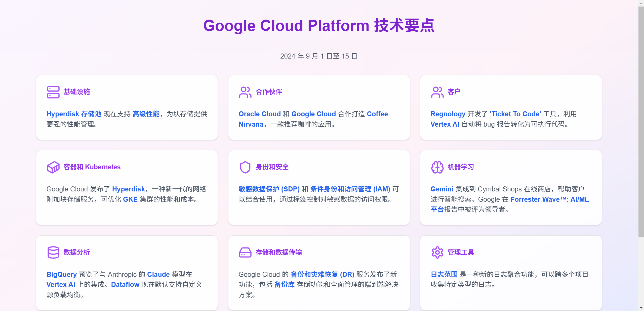This screenshot has width=644, height=311.
Task: Click the Regnology link
Action: tap(448, 114)
